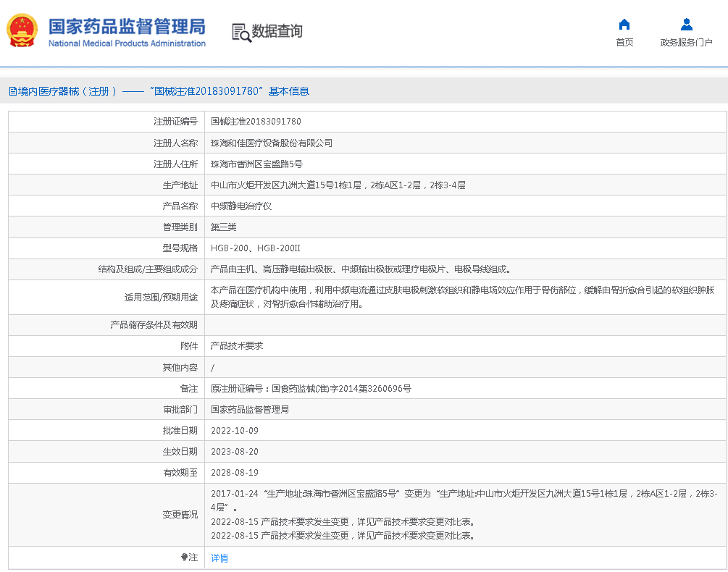Click the document icon before 境内医疗器械 heading
This screenshot has width=728, height=572.
(x=12, y=91)
